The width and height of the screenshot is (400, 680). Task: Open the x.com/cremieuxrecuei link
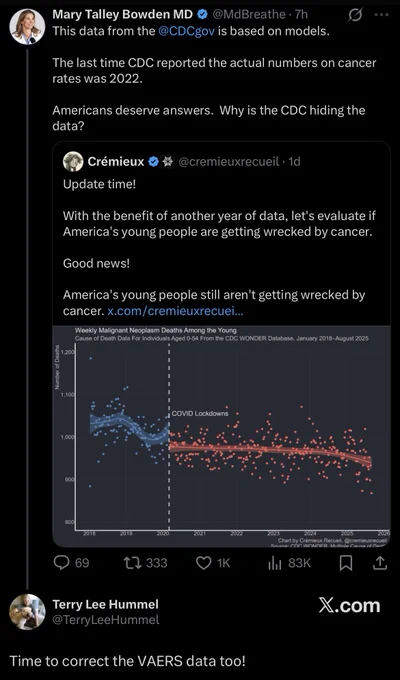tap(175, 311)
